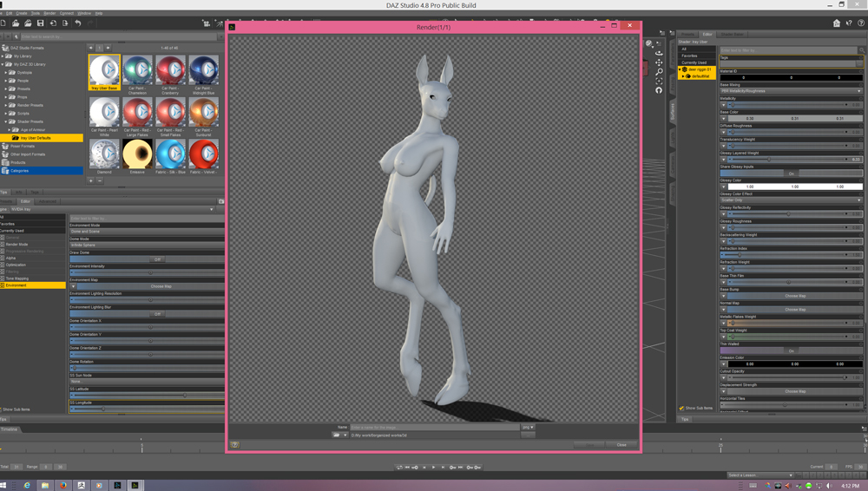Open the Render menu
This screenshot has width=868, height=491.
pos(49,13)
